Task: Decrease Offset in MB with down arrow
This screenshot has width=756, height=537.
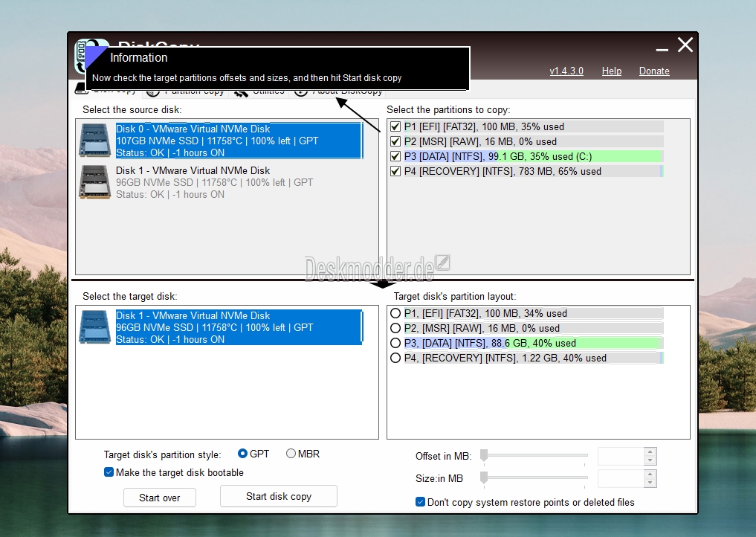Action: click(x=650, y=460)
